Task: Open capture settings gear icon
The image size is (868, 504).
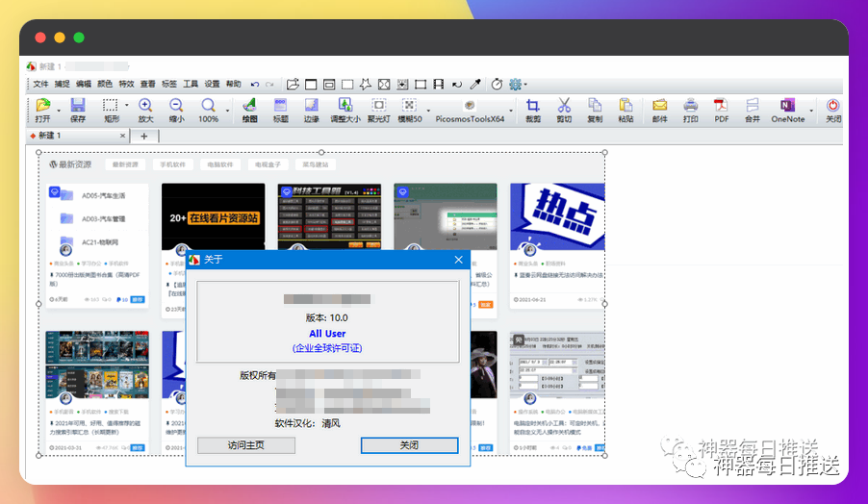Action: pyautogui.click(x=515, y=84)
